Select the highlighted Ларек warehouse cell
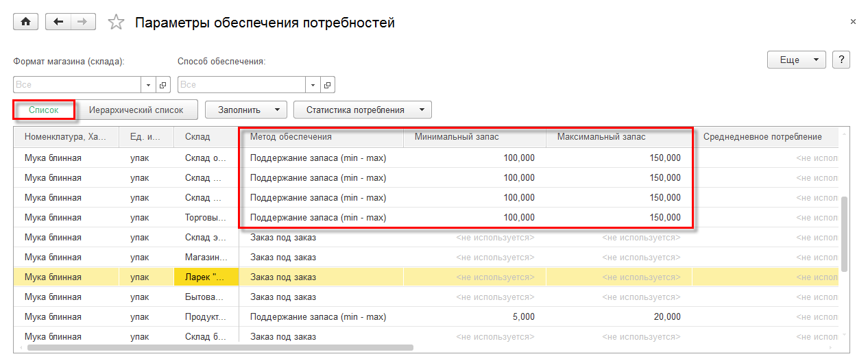Image resolution: width=868 pixels, height=363 pixels. (206, 277)
